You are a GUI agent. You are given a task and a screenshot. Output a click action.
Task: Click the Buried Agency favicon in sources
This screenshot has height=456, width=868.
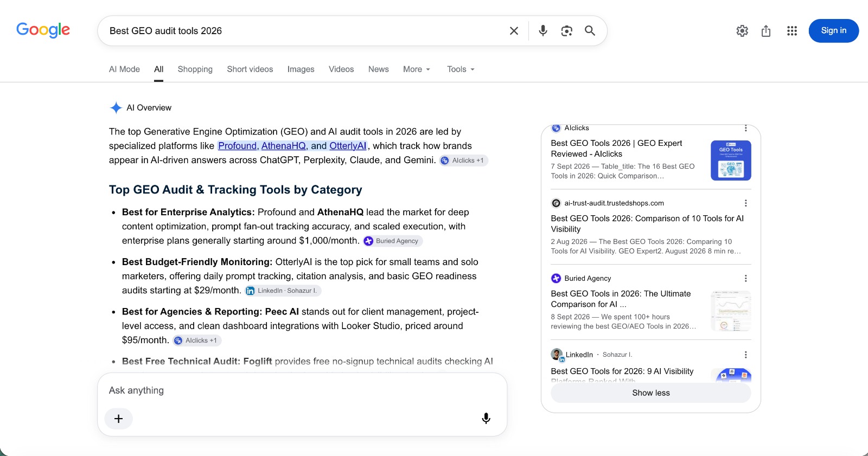pos(556,278)
